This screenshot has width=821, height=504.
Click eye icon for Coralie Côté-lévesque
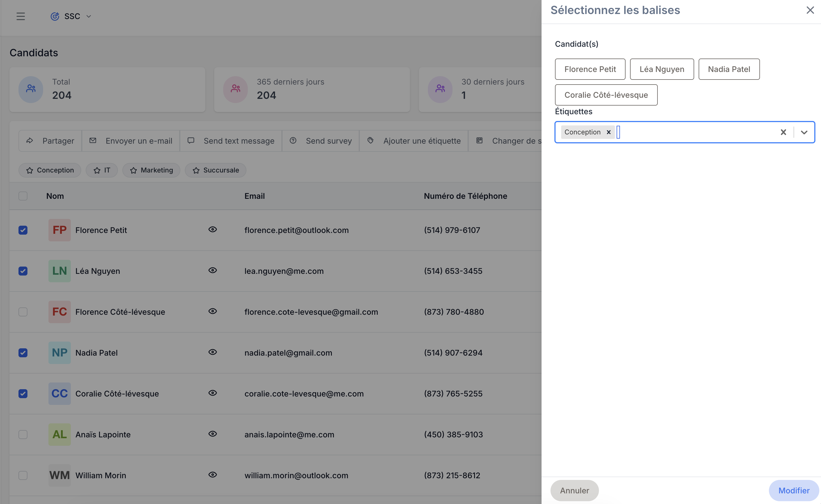[x=213, y=393]
